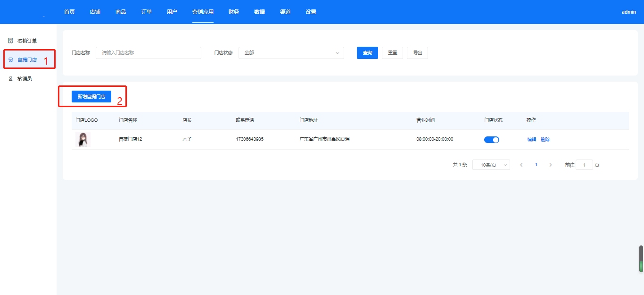Expand the 10条/页 page size selector

coord(491,165)
